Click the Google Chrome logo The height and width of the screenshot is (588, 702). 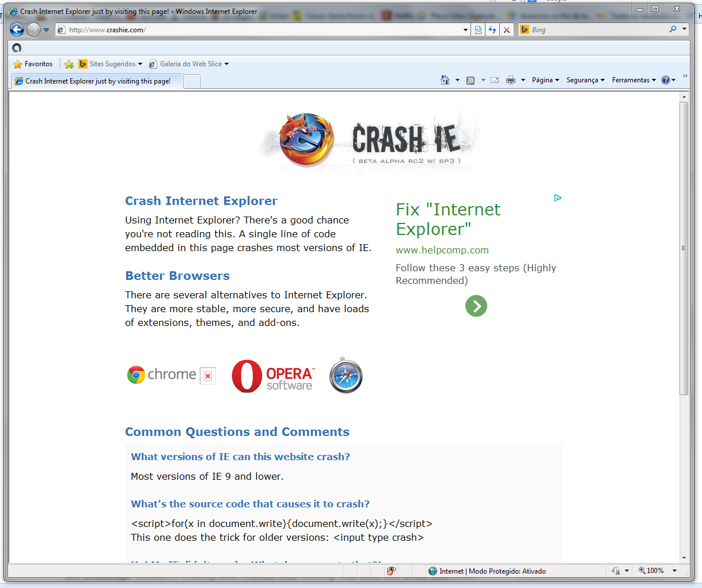point(162,375)
